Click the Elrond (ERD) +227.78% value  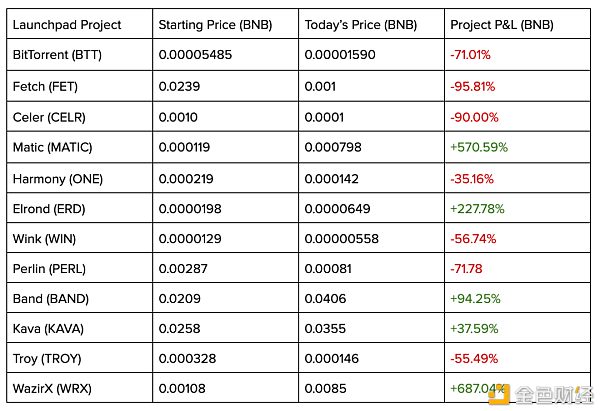[477, 209]
